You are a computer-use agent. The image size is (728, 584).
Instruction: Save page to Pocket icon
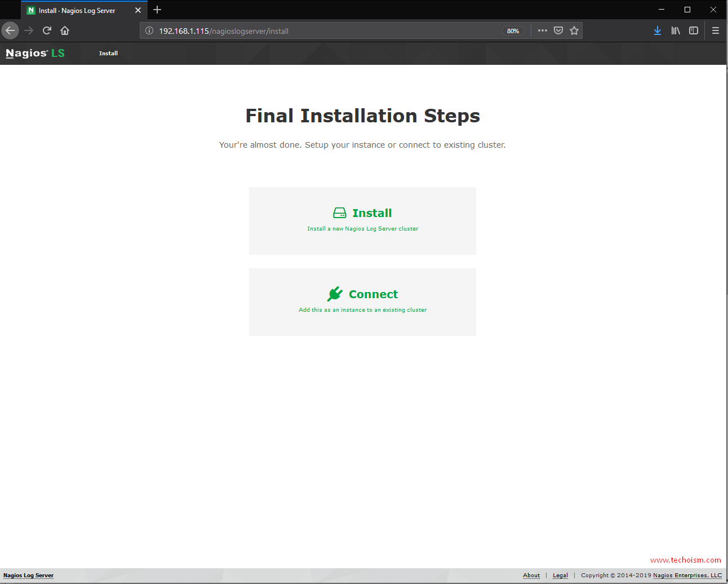(x=558, y=30)
